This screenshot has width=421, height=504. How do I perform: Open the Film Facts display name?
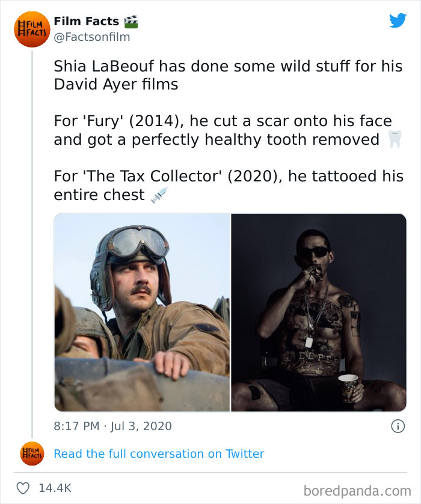(x=86, y=22)
